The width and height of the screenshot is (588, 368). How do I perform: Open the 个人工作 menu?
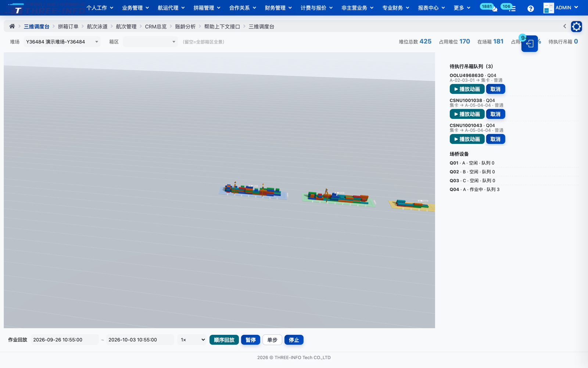100,8
